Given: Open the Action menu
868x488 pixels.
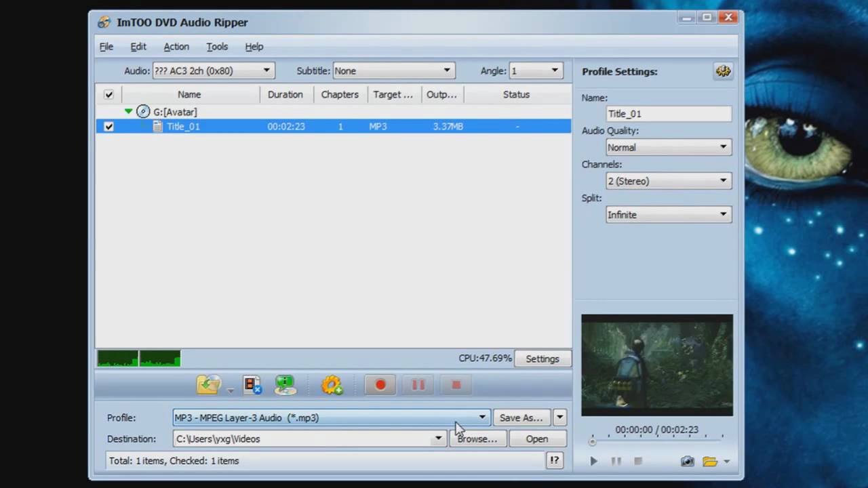Looking at the screenshot, I should coord(176,47).
